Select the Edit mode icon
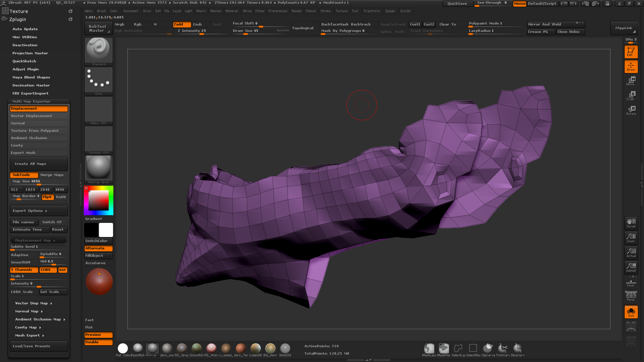The width and height of the screenshot is (644, 362). [x=631, y=52]
